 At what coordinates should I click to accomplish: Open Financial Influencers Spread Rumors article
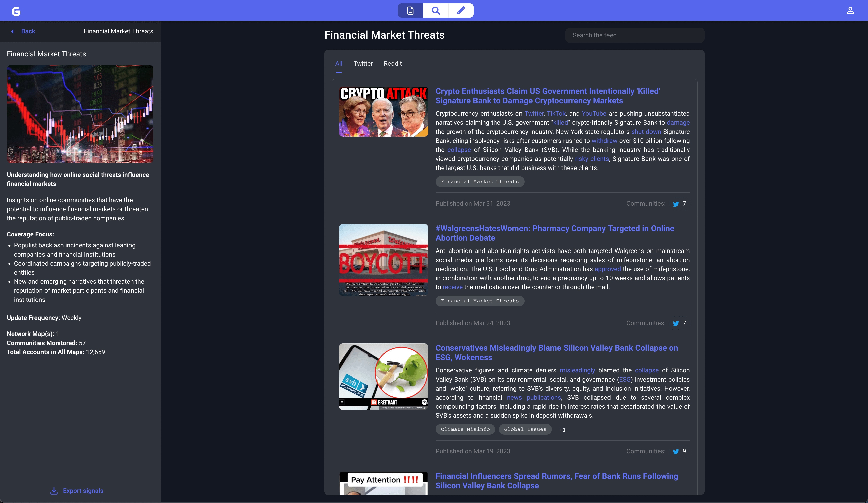coord(557,481)
